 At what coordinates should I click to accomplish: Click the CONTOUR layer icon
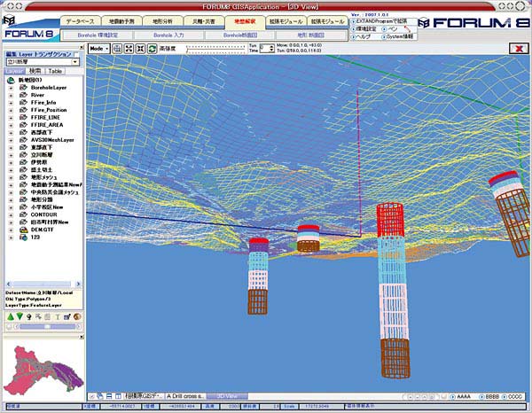23,214
